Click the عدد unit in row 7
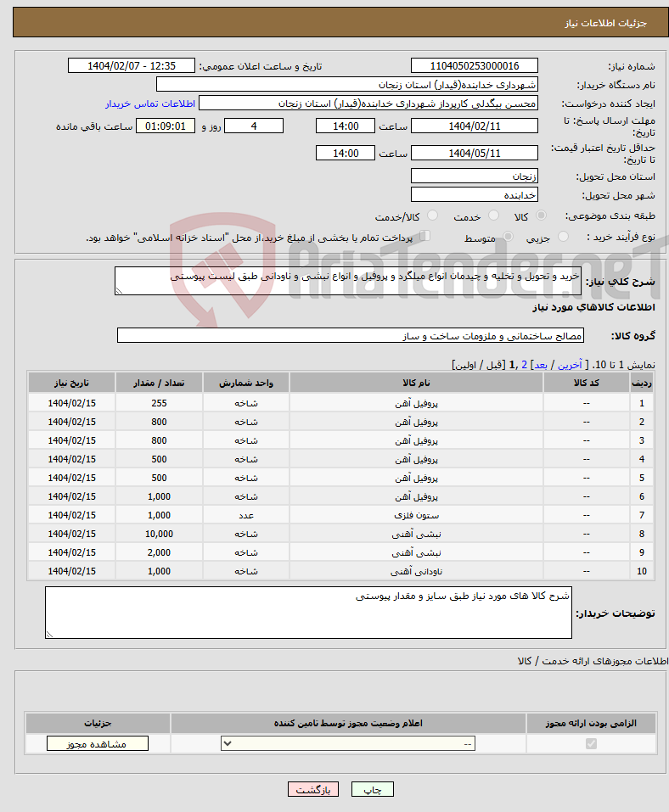This screenshot has width=669, height=812. pyautogui.click(x=245, y=515)
